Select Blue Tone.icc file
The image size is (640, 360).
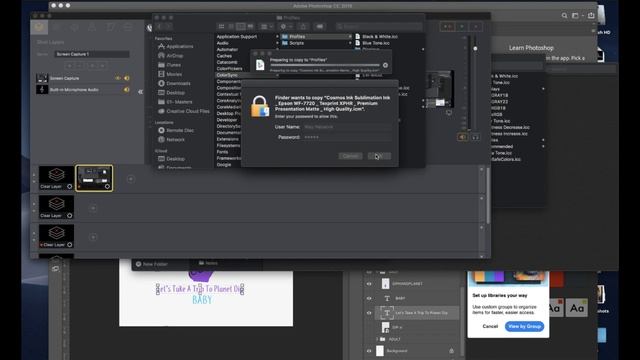point(372,43)
